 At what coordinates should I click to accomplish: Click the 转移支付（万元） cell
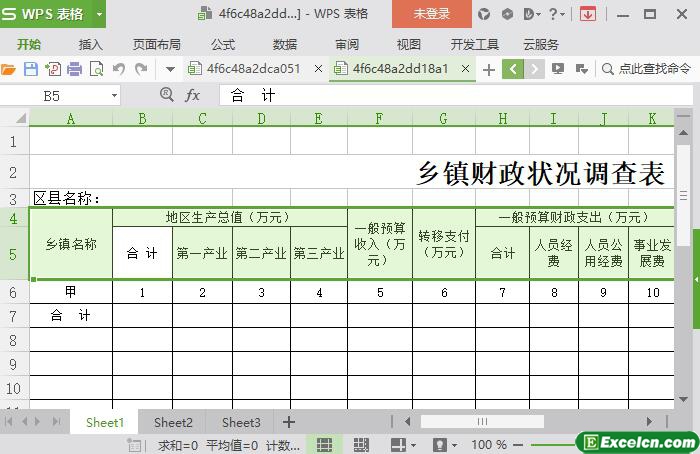coord(444,244)
